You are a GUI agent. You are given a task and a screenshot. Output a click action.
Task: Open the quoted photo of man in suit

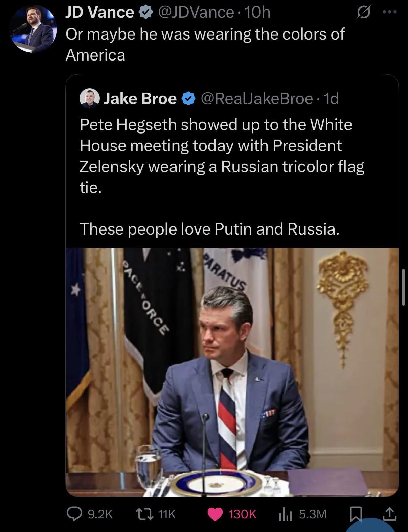pos(232,372)
